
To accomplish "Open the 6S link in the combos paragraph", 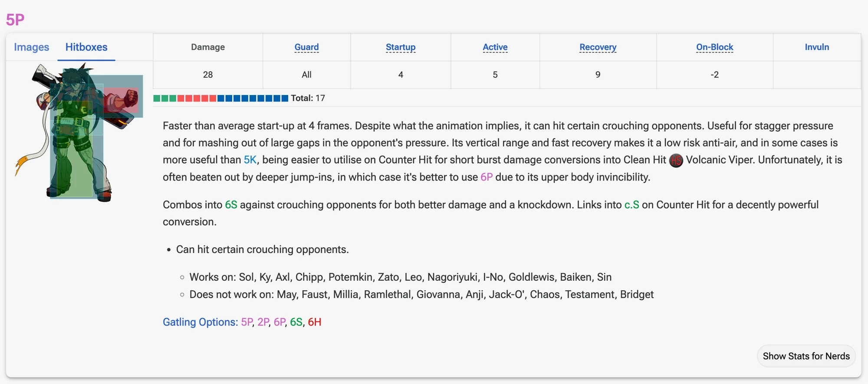I will point(231,205).
